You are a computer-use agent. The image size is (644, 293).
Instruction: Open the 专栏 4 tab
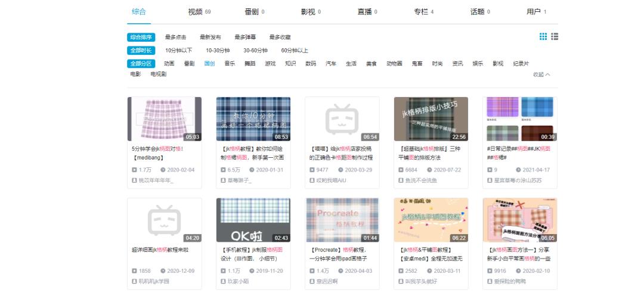point(423,12)
